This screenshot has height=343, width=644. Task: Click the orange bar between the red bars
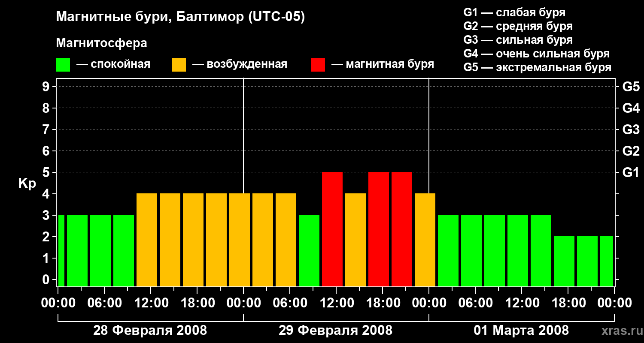pyautogui.click(x=355, y=240)
